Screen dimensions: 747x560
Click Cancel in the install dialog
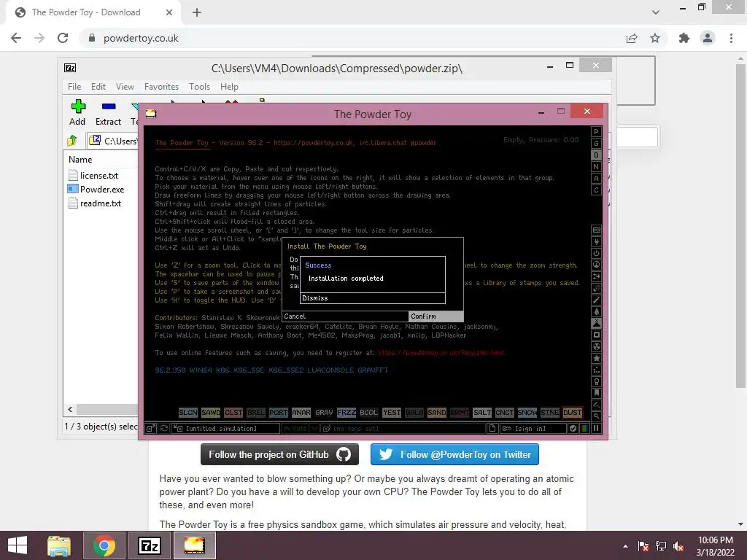pos(345,316)
